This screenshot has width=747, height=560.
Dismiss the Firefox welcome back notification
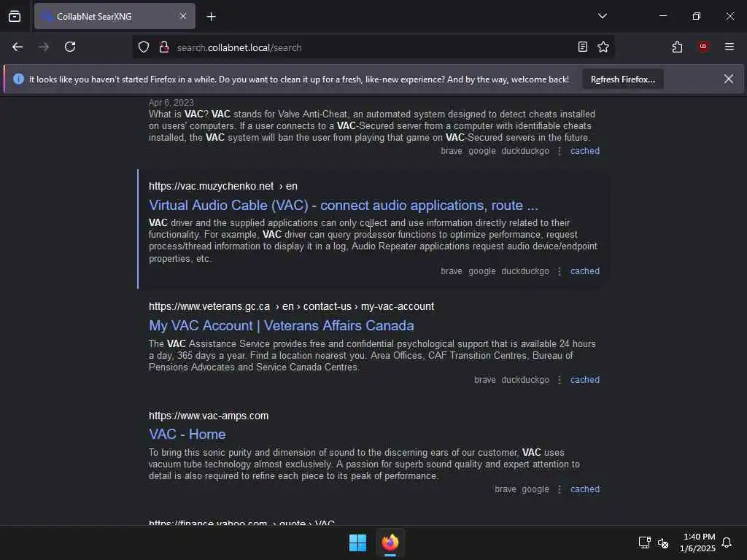click(x=729, y=79)
